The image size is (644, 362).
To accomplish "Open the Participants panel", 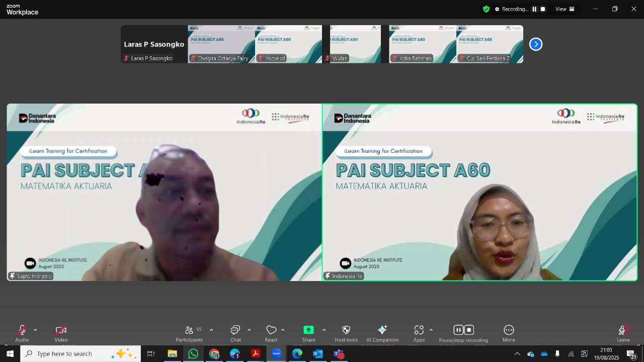I will coord(190,333).
